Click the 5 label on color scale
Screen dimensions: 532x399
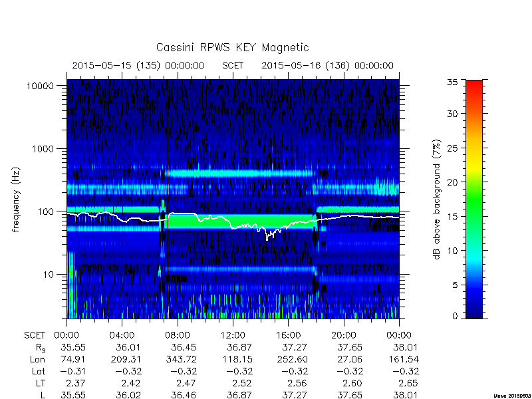(455, 285)
